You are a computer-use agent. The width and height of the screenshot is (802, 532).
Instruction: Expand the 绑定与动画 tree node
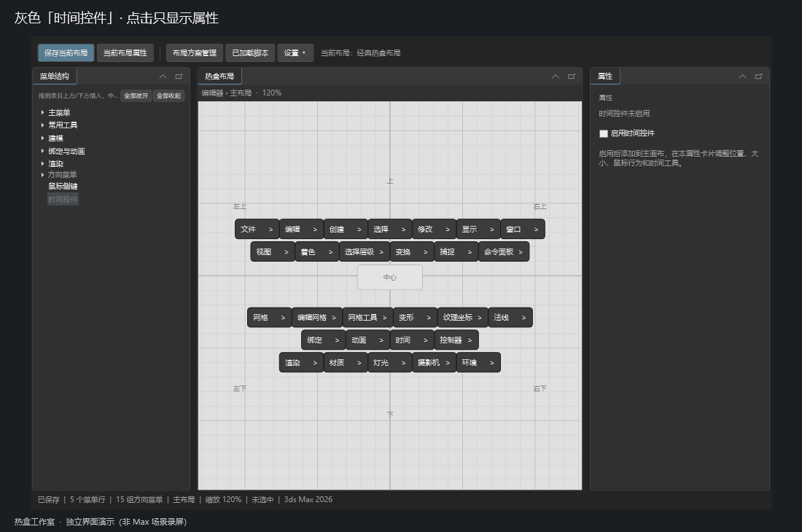(x=42, y=151)
